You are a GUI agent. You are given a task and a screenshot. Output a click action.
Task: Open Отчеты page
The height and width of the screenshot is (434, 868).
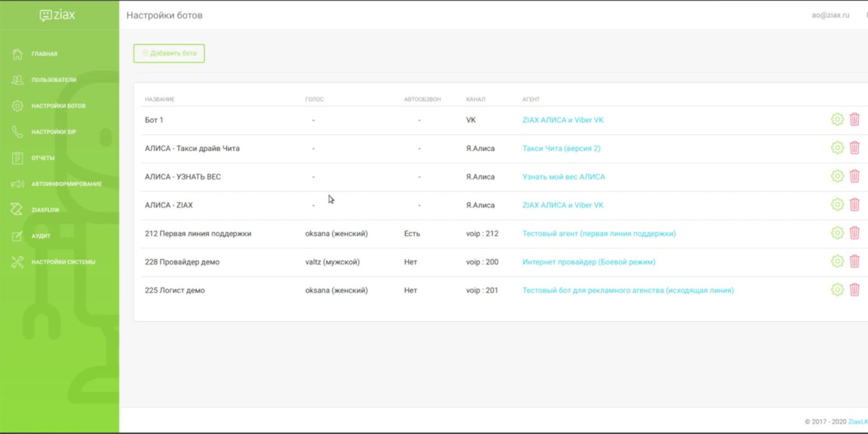click(43, 158)
